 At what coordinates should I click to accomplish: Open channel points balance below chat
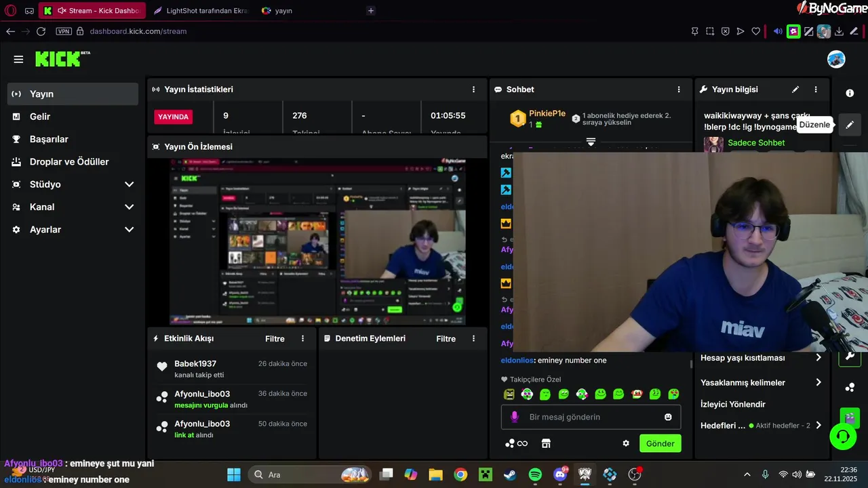(x=516, y=443)
